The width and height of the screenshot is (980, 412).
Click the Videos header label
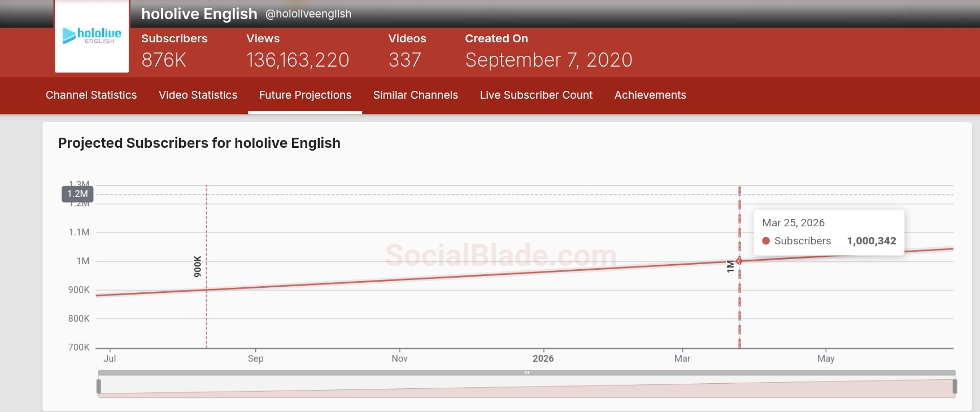pos(407,38)
